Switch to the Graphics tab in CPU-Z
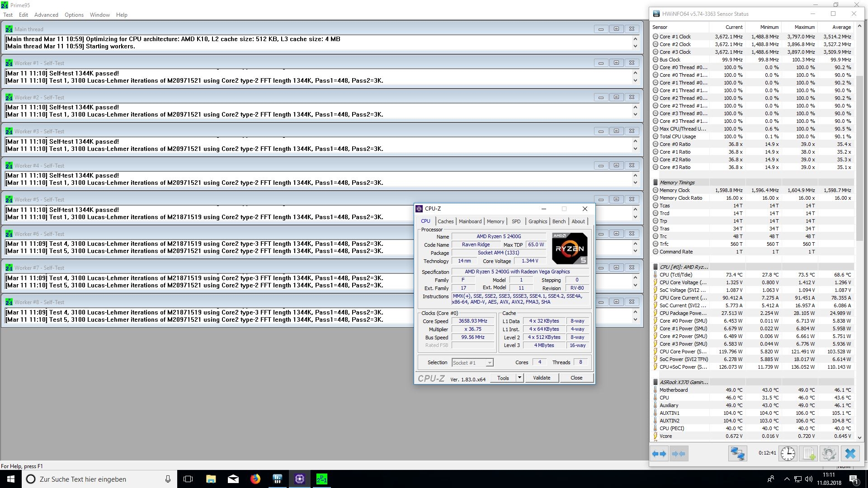 (538, 221)
